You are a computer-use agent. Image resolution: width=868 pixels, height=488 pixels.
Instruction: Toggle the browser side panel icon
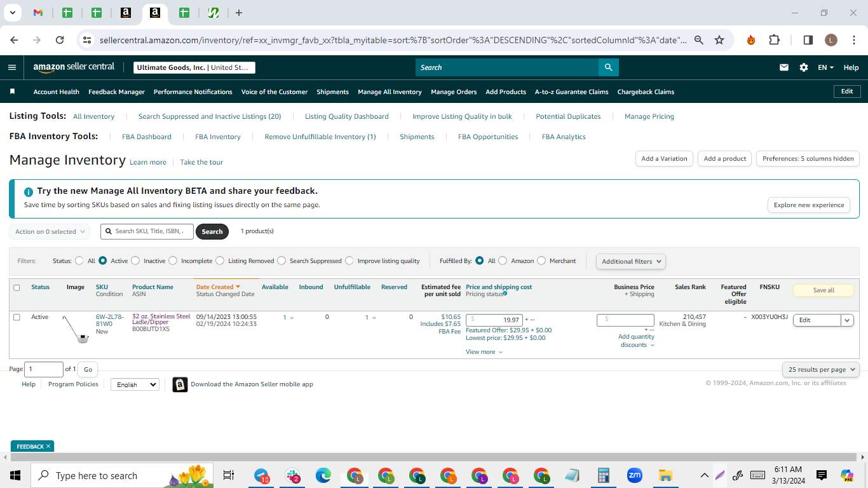[808, 40]
